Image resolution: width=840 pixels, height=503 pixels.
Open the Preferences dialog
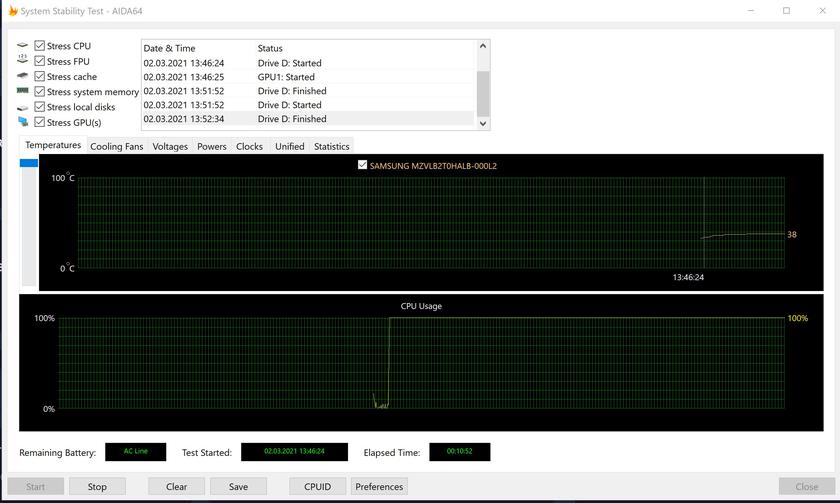click(x=379, y=487)
